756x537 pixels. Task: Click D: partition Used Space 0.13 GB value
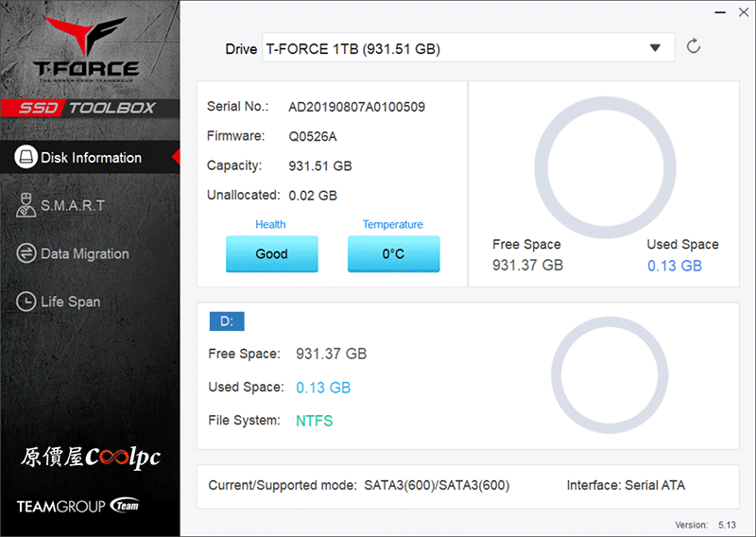323,388
